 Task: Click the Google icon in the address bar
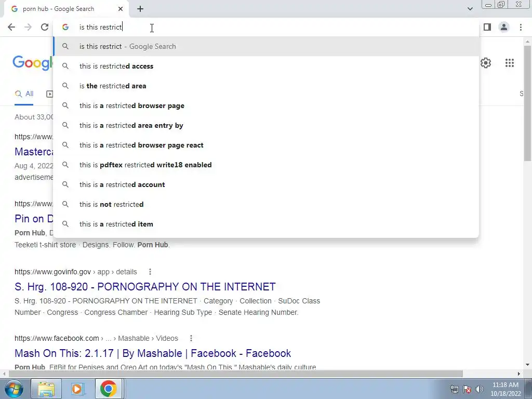pos(65,27)
